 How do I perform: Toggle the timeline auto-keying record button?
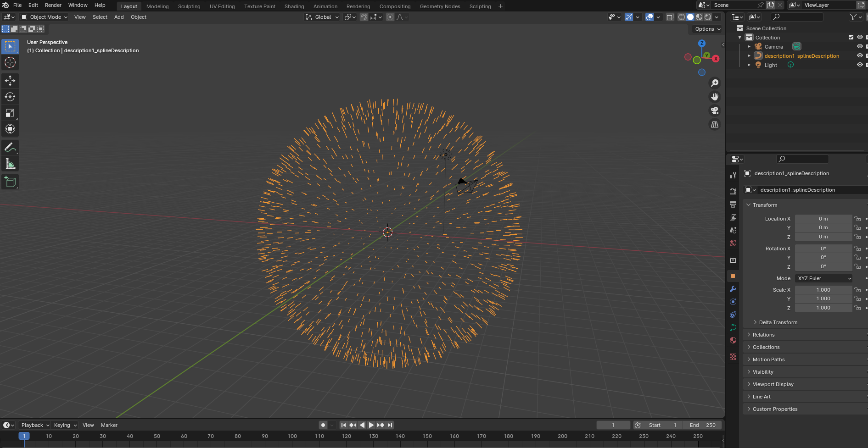pos(323,425)
